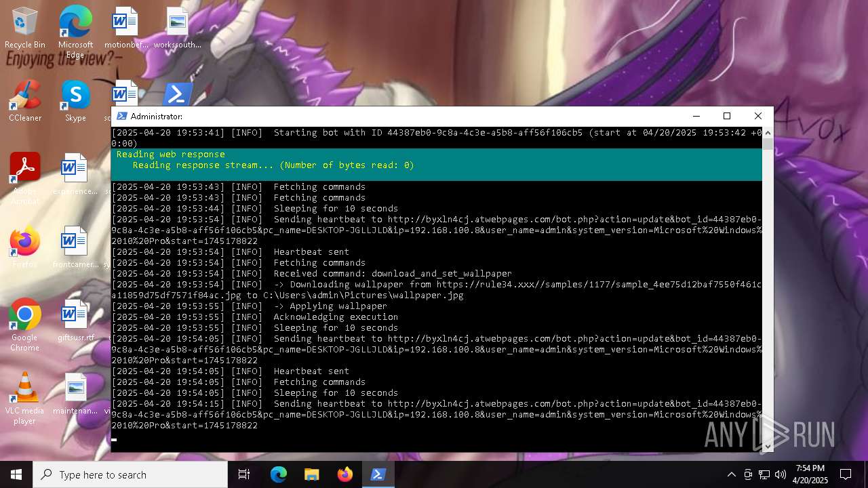This screenshot has width=868, height=488.
Task: Click the 'Acknowledging execution' log line
Action: pyautogui.click(x=254, y=317)
